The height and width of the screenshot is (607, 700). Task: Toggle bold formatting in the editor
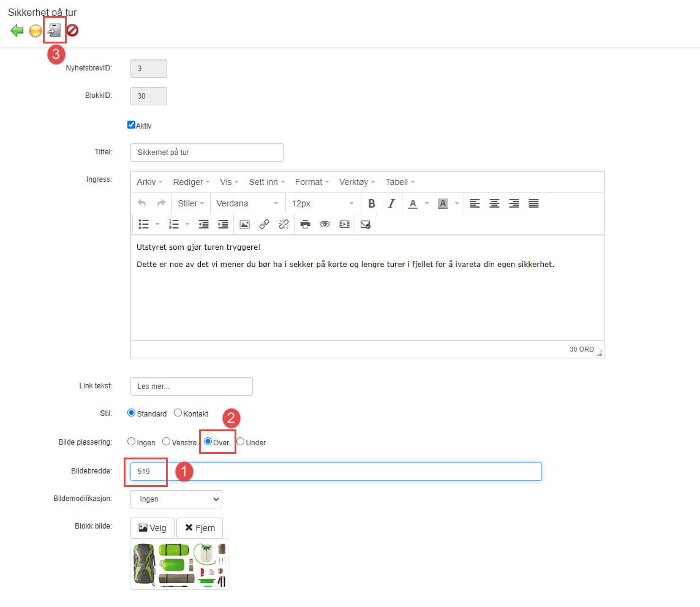coord(372,203)
